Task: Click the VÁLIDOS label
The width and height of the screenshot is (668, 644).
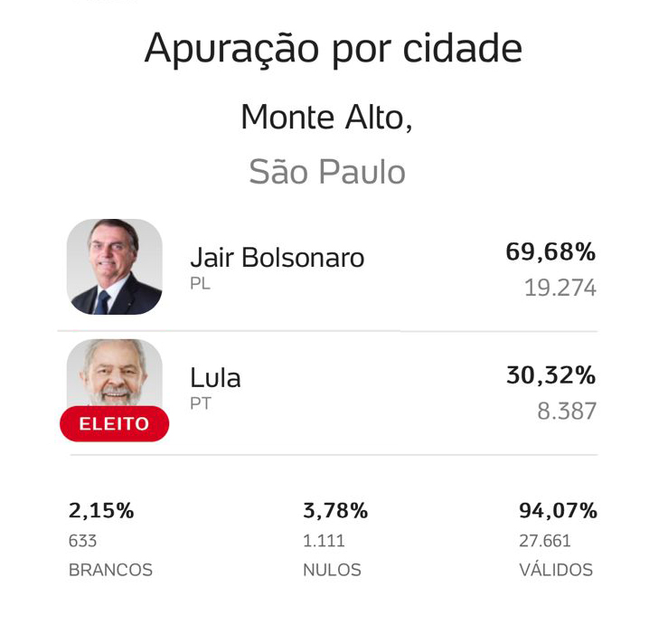Action: pyautogui.click(x=556, y=571)
